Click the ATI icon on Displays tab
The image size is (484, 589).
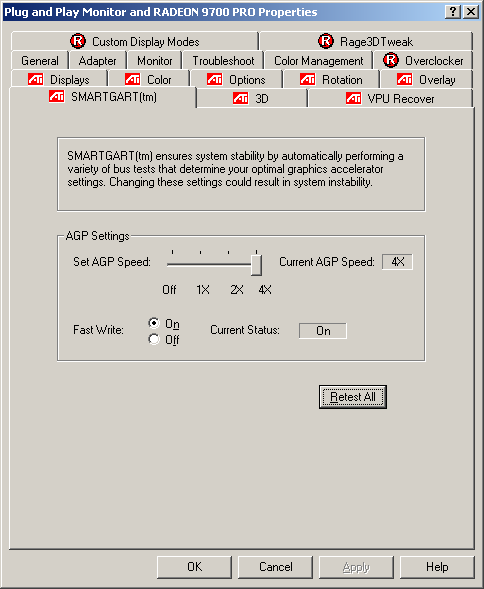tap(35, 79)
